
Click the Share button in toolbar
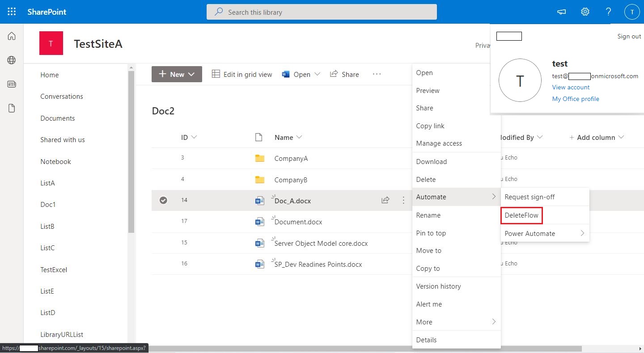344,74
